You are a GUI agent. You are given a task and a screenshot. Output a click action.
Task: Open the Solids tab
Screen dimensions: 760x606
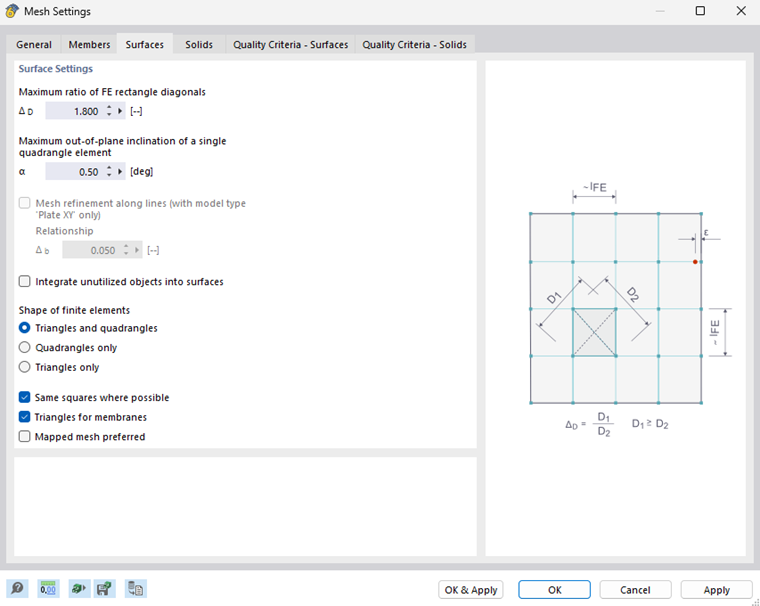199,45
